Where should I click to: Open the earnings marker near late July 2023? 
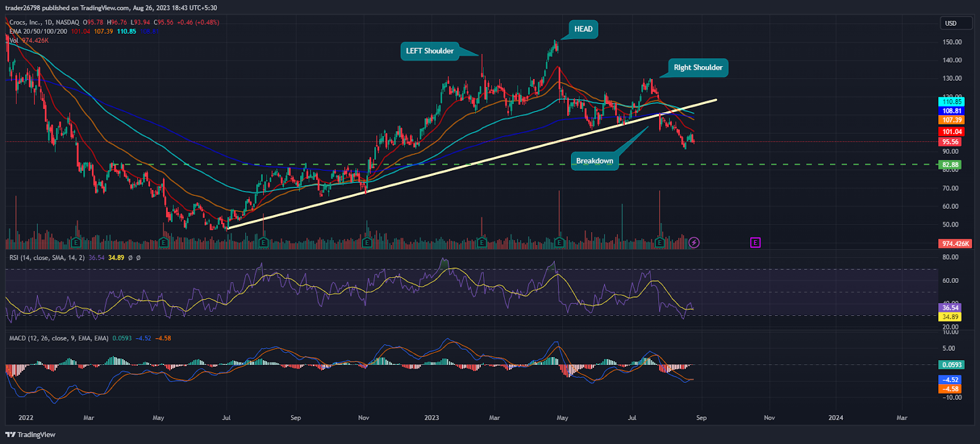(x=660, y=243)
